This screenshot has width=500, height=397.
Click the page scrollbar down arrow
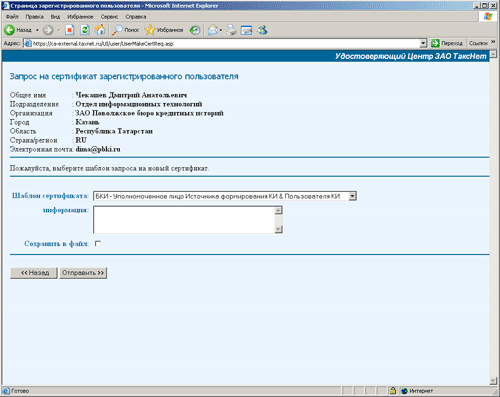[x=493, y=381]
